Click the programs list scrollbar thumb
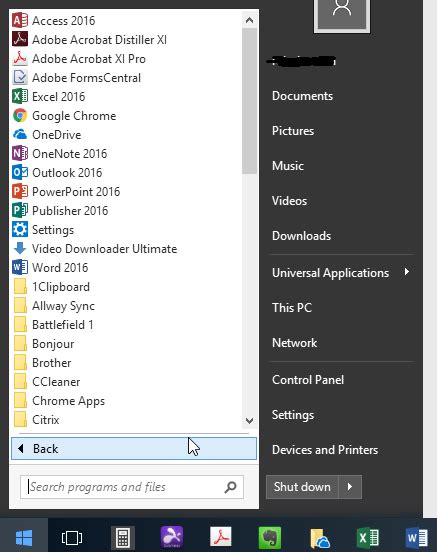 point(249,101)
